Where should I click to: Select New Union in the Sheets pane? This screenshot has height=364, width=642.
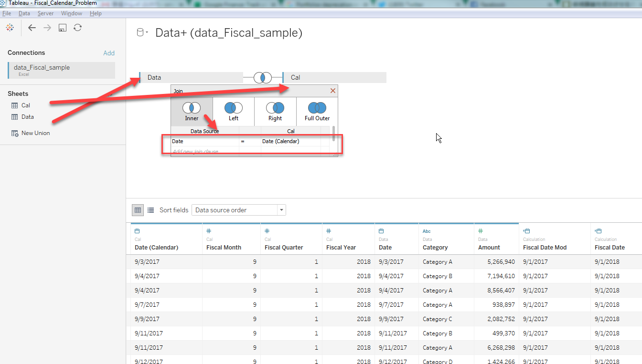point(35,133)
